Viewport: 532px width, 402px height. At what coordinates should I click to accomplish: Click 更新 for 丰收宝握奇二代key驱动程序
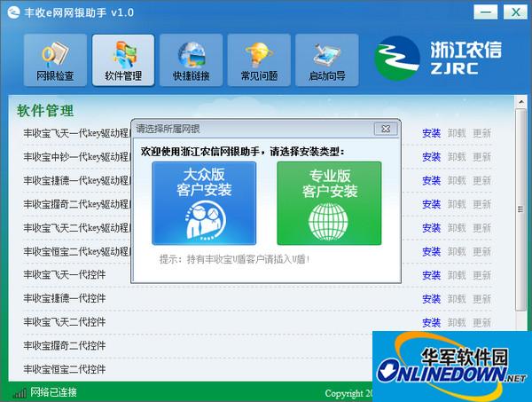pyautogui.click(x=482, y=204)
